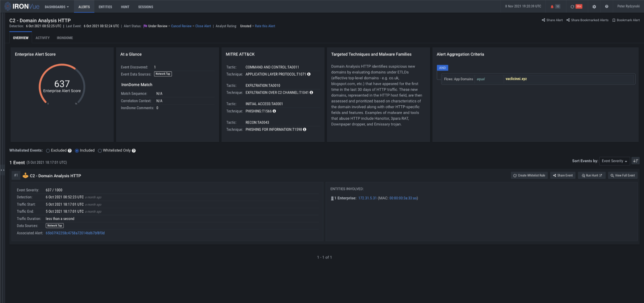Click the Rate this Alert link
The image size is (644, 303).
tap(265, 26)
